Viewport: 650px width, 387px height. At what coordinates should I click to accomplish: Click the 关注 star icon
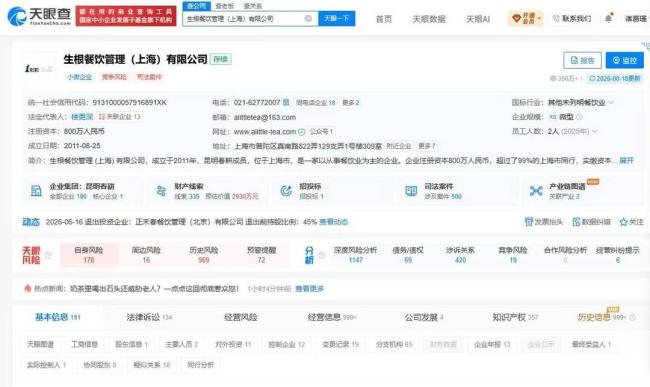point(623,222)
